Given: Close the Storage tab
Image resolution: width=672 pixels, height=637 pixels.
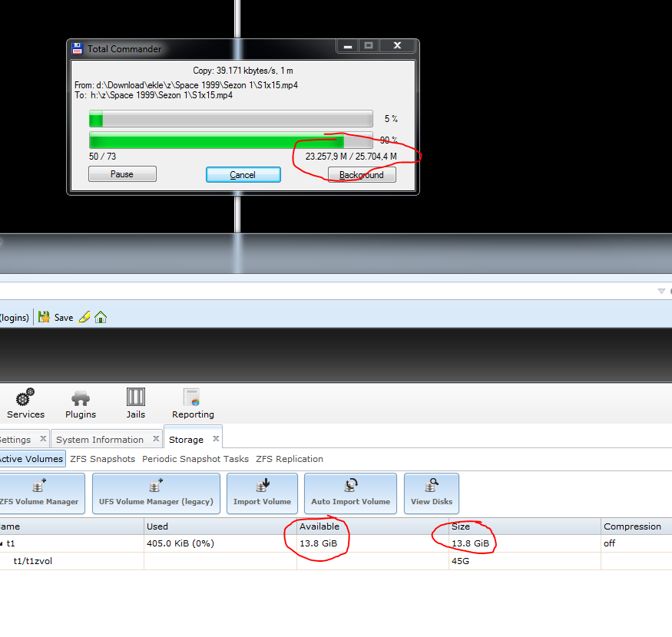Looking at the screenshot, I should pos(216,439).
